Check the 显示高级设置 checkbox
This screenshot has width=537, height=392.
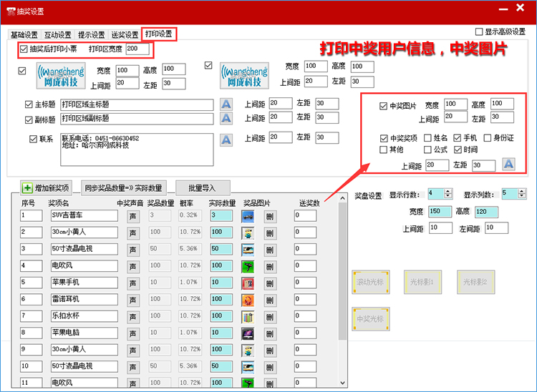pyautogui.click(x=480, y=31)
